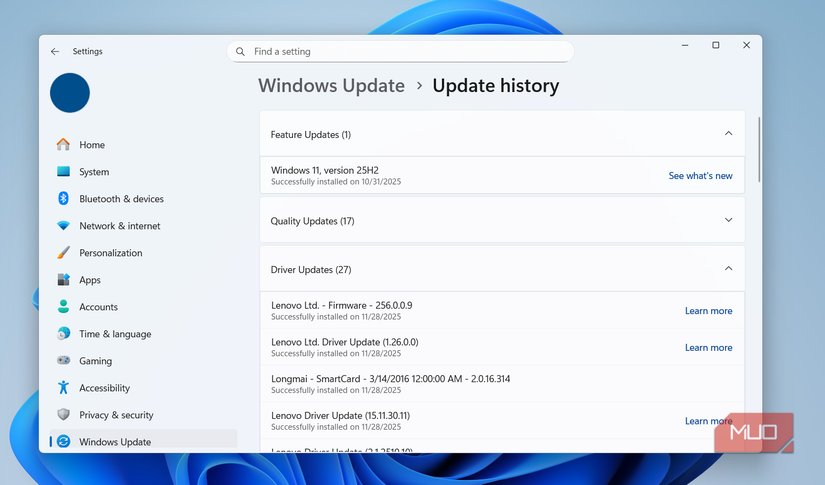The width and height of the screenshot is (825, 485).
Task: Open Learn more for Driver Update (1.26.0.0)
Action: (708, 348)
